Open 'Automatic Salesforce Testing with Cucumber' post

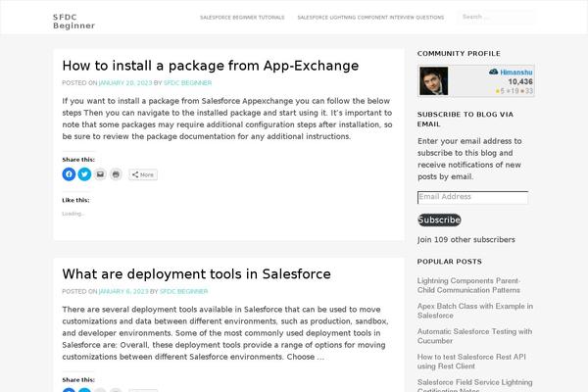[474, 336]
